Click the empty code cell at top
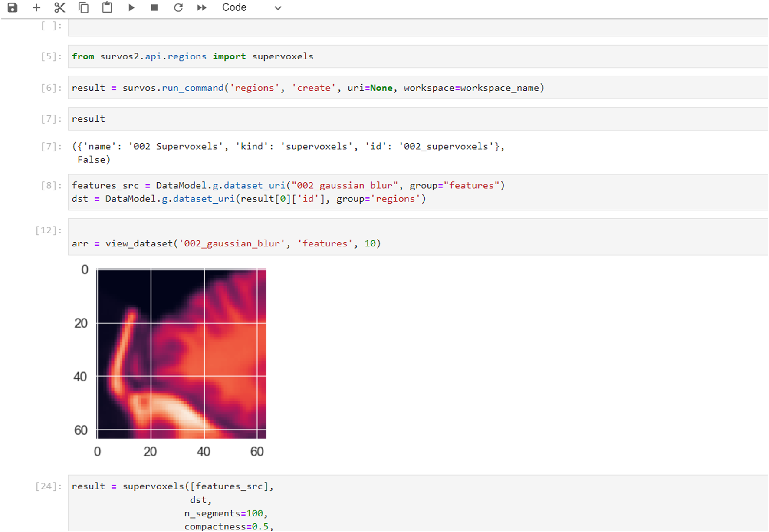 click(x=417, y=27)
